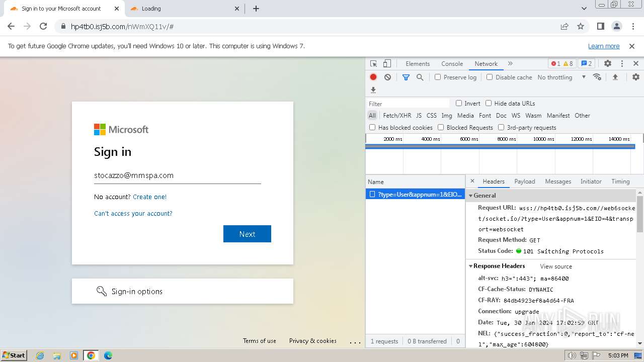The width and height of the screenshot is (644, 362).
Task: Toggle the browser side panel icon
Action: (601, 27)
